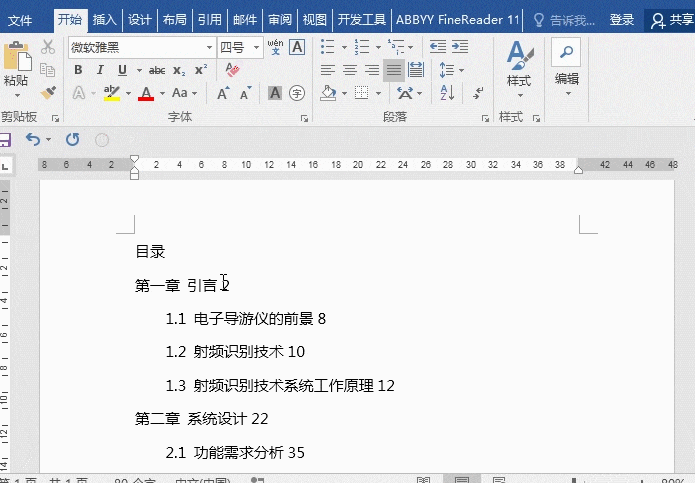Toggle strikethrough abc formatting
695x483 pixels.
coord(157,70)
